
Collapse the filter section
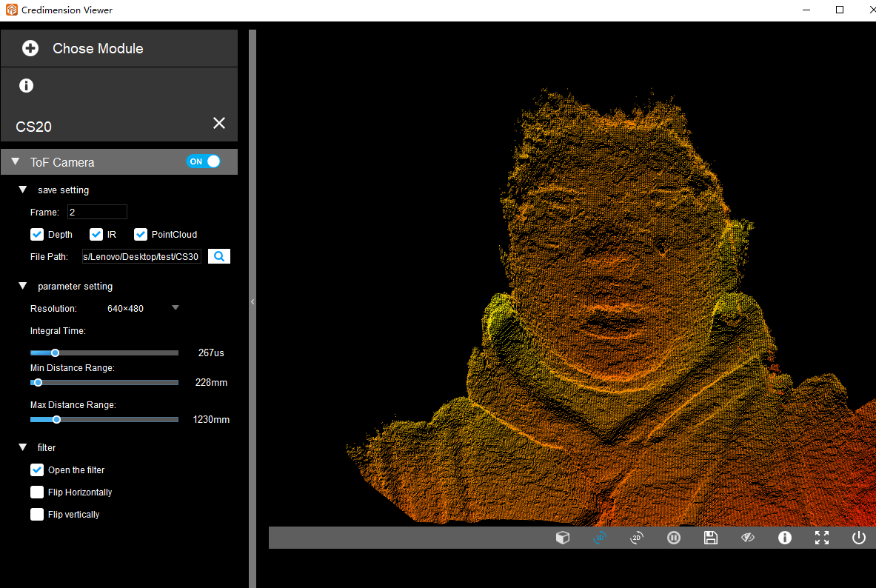(x=23, y=448)
